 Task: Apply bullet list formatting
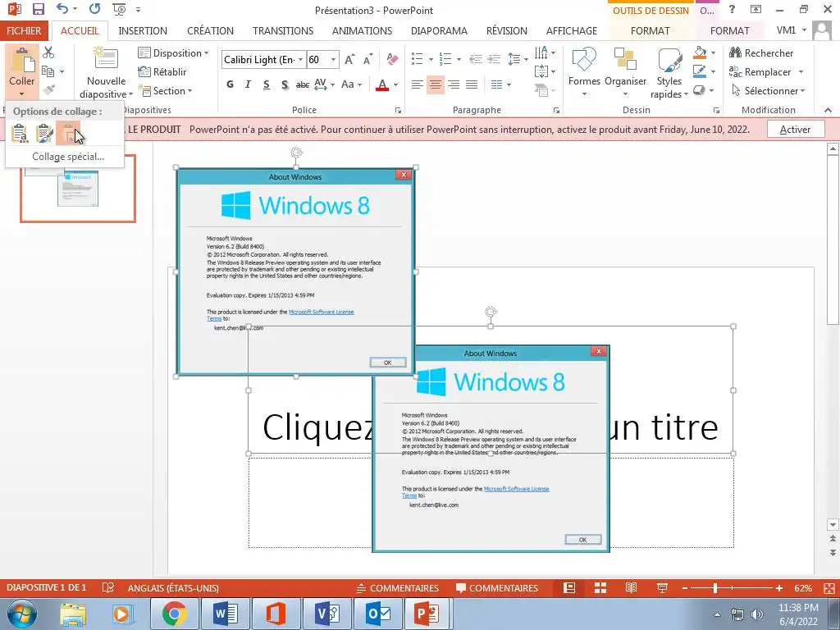click(x=417, y=59)
